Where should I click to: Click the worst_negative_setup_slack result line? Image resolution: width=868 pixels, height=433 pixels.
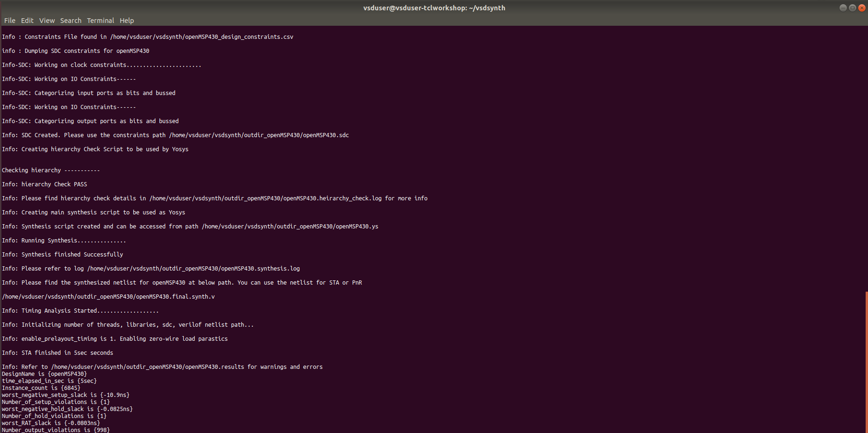65,395
